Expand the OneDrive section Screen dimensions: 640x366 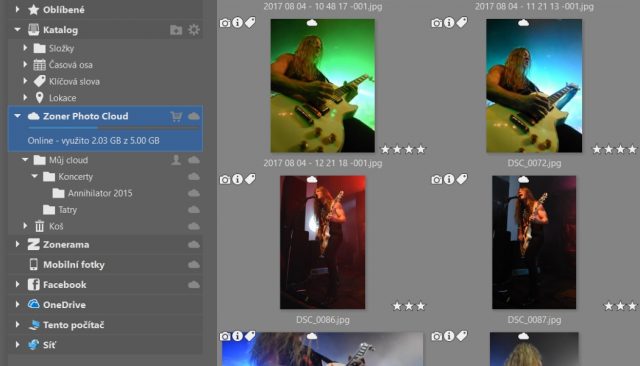click(17, 304)
